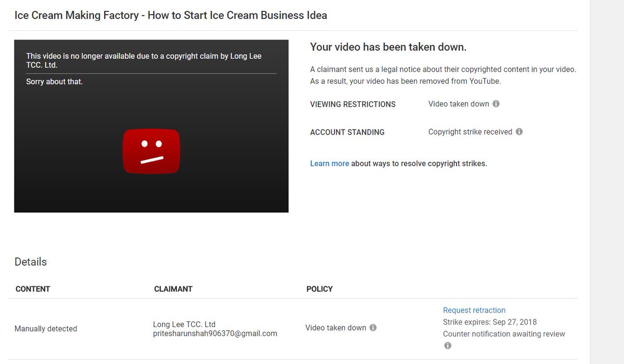Click the Details section heading

click(x=31, y=262)
